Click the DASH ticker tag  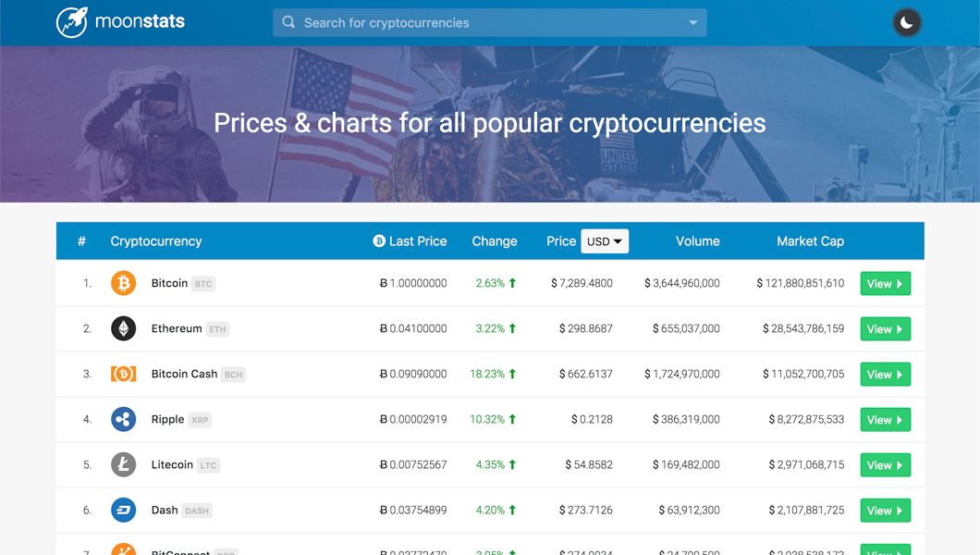pos(197,511)
